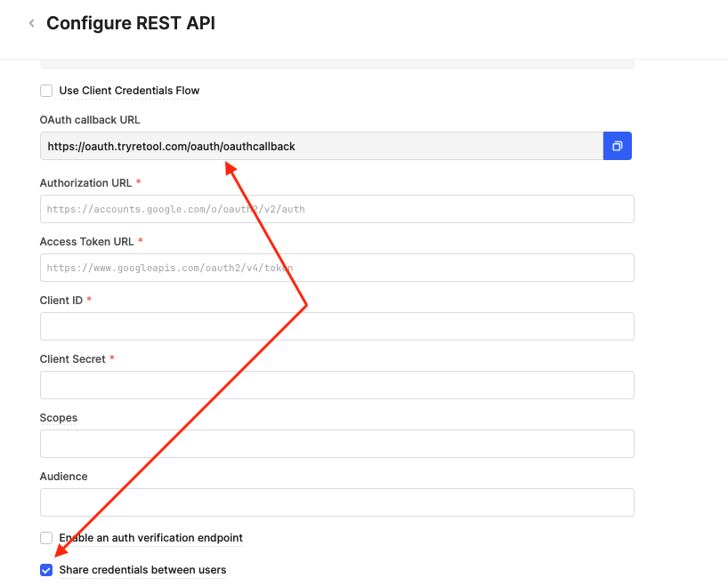Focus the Authorization URL input field
Image resolution: width=728 pixels, height=586 pixels.
(x=337, y=209)
